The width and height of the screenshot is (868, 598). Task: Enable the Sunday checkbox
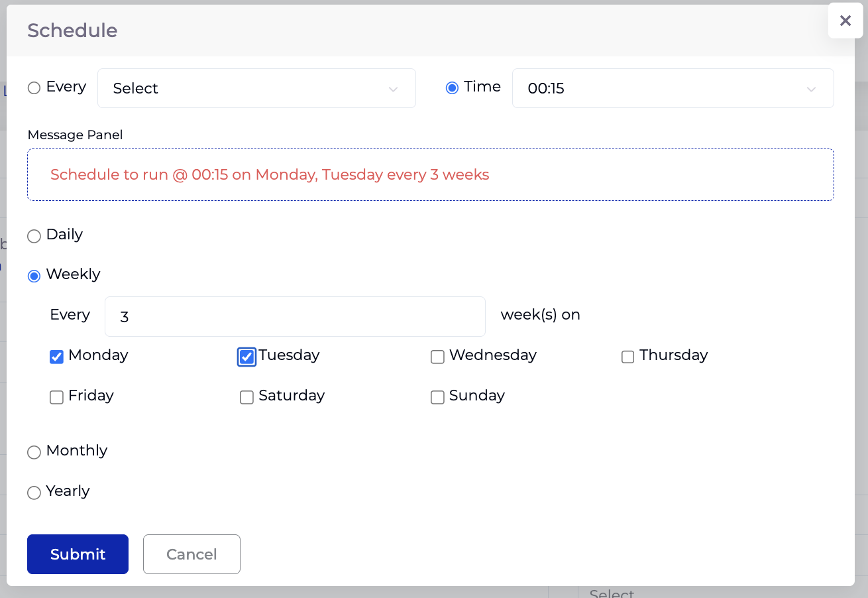[437, 397]
